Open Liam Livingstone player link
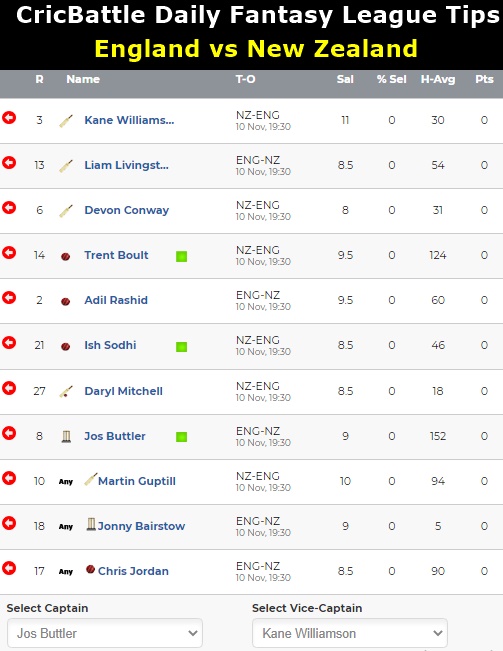The width and height of the screenshot is (503, 651). (x=127, y=165)
